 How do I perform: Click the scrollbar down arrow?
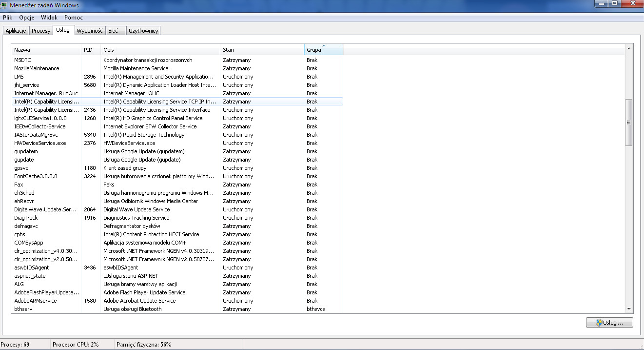click(x=629, y=309)
